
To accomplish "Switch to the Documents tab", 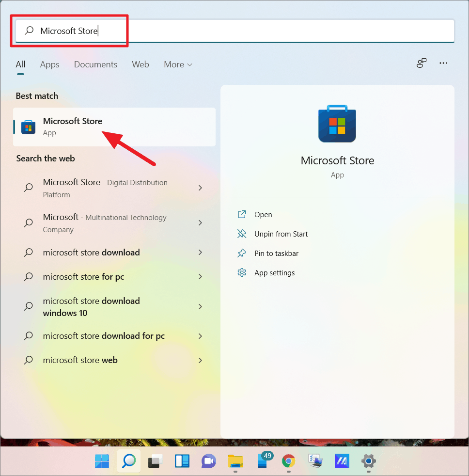I will (x=95, y=64).
